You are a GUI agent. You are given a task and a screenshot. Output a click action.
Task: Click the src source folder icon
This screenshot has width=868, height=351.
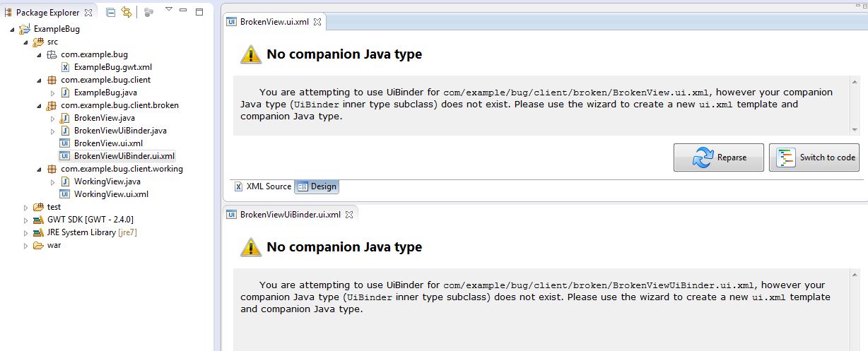pyautogui.click(x=38, y=42)
